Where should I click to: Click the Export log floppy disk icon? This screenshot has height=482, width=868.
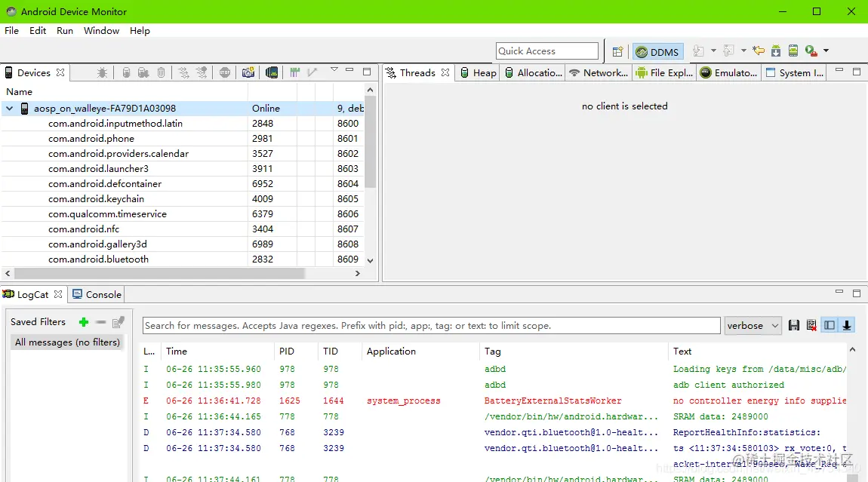[x=794, y=325]
